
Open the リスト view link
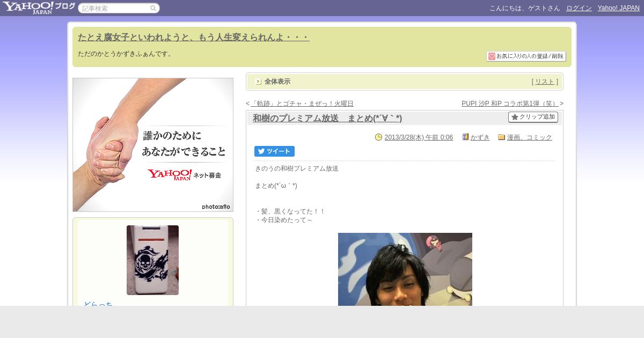[x=545, y=82]
